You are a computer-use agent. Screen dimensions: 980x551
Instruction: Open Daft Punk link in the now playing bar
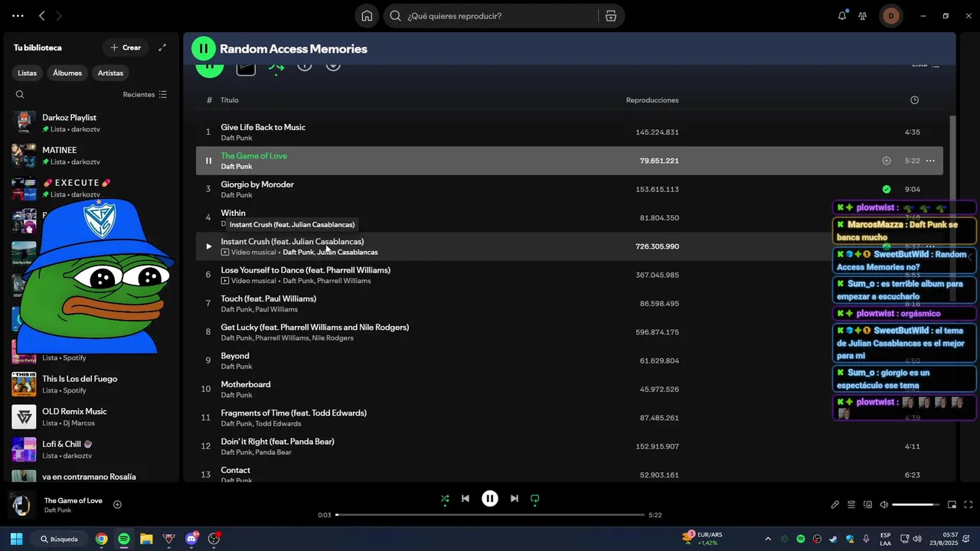(57, 510)
